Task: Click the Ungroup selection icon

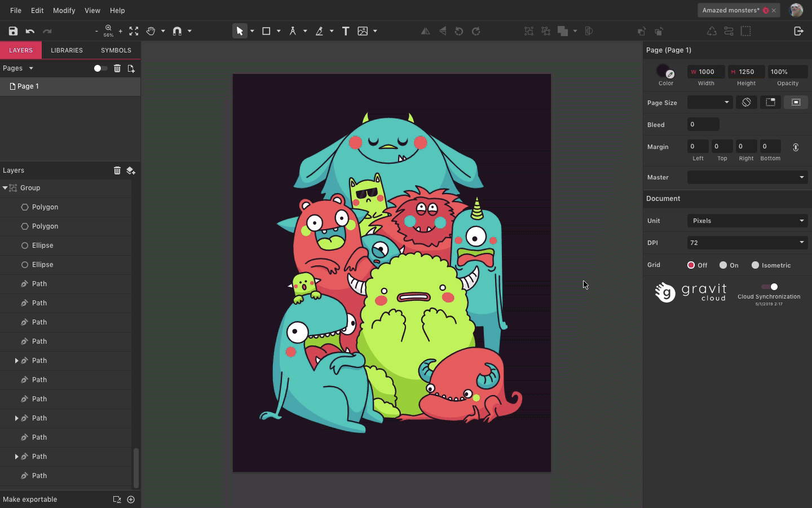Action: coord(546,31)
